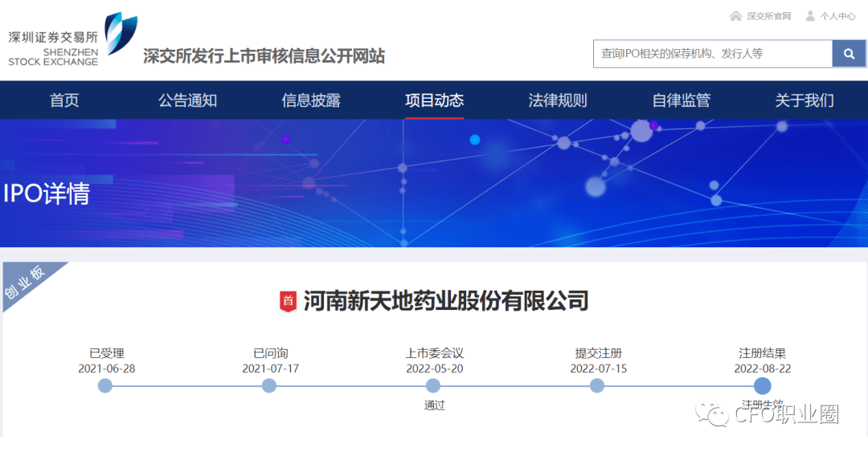This screenshot has height=452, width=868.
Task: Click the red 首 badge icon
Action: coord(288,302)
